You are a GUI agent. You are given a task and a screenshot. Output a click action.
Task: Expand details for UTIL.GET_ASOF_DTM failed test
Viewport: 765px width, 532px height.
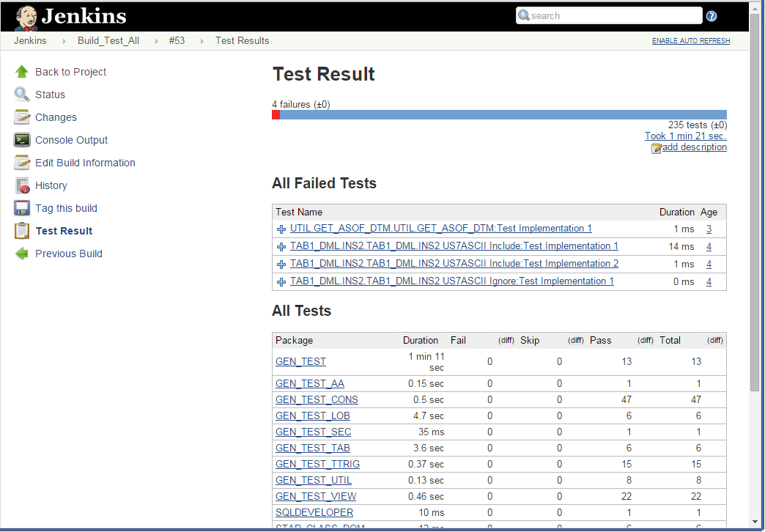[x=281, y=229]
